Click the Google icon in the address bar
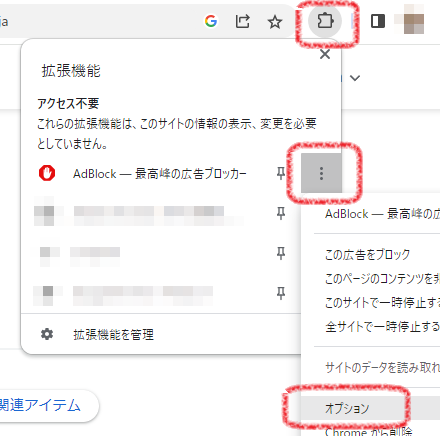 tap(211, 21)
